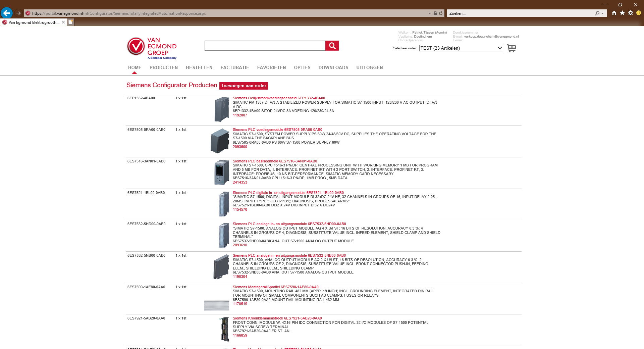Screen dimensions: 644x349
Task: Click the browser forward arrow button
Action: coord(18,13)
